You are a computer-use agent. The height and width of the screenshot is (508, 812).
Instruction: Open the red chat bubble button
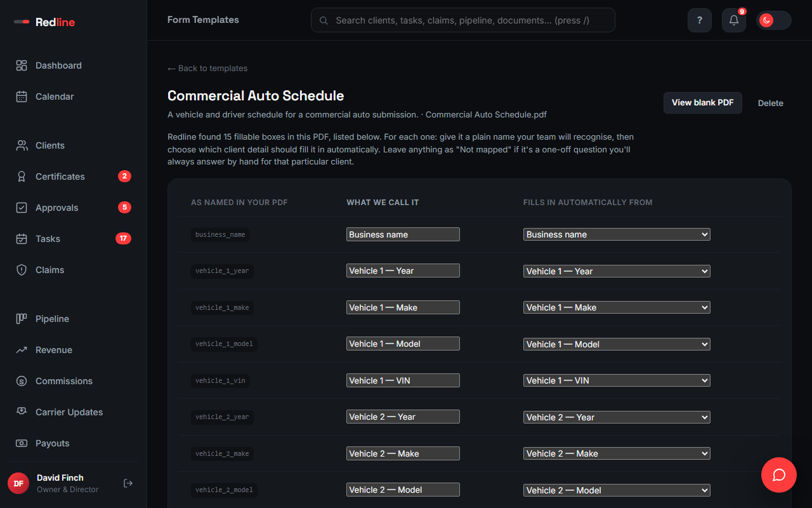click(x=779, y=475)
